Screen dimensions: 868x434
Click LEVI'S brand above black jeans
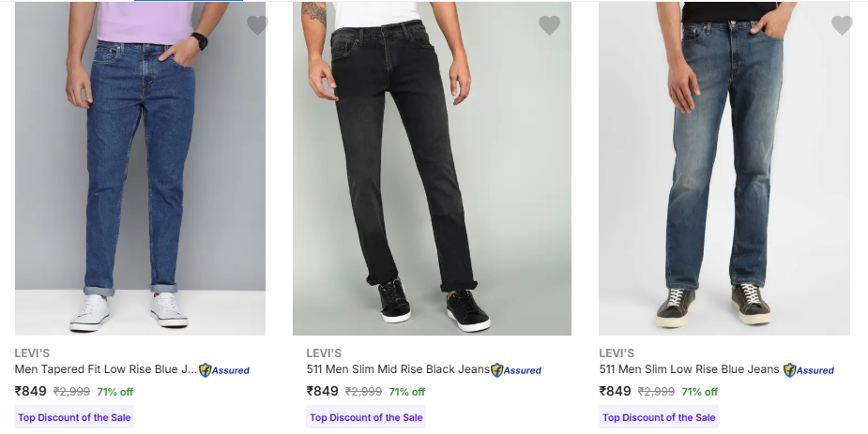click(x=324, y=353)
